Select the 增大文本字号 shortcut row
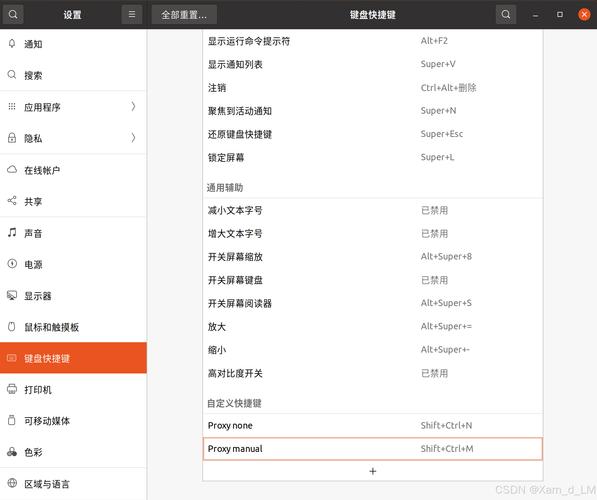The image size is (597, 500). click(x=373, y=233)
